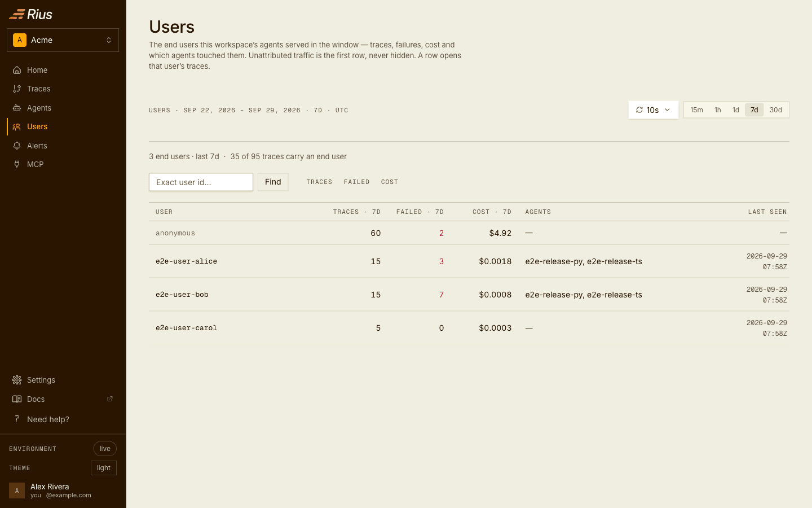
Task: Select the 1h time range
Action: point(718,110)
